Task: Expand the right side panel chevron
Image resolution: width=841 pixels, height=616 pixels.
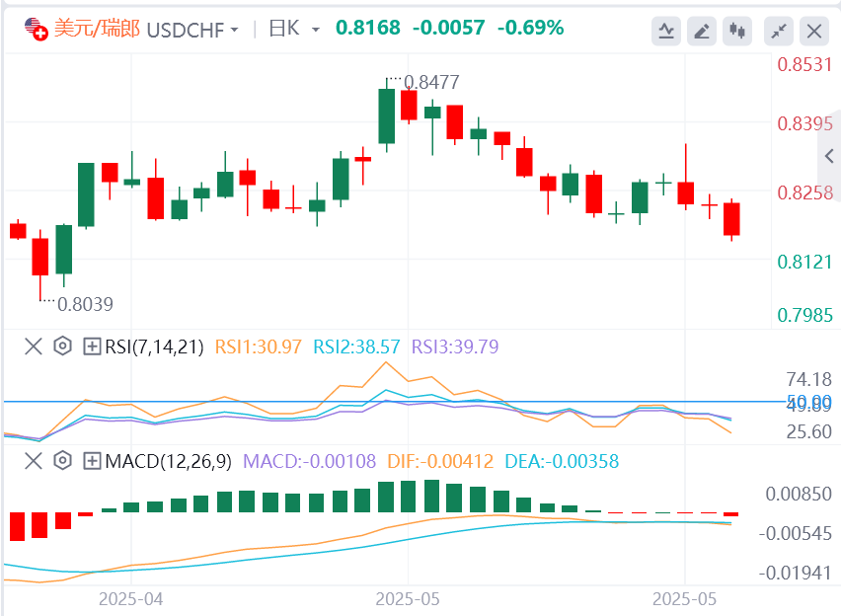Action: click(829, 155)
